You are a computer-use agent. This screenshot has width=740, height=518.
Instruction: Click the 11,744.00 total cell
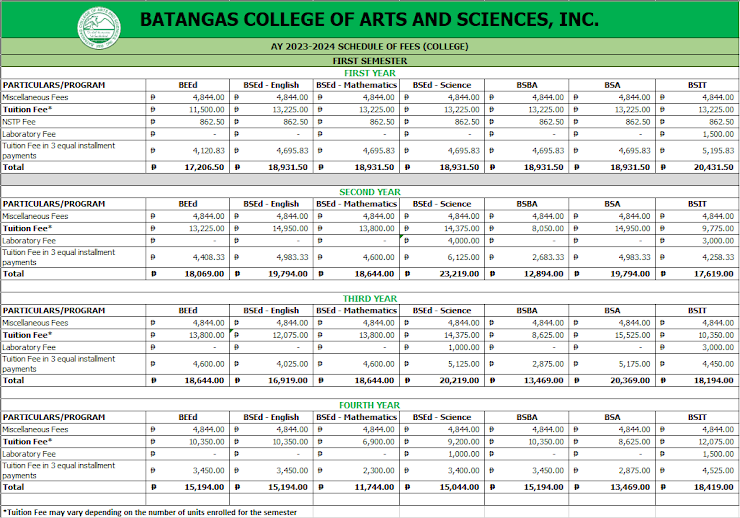coord(356,487)
